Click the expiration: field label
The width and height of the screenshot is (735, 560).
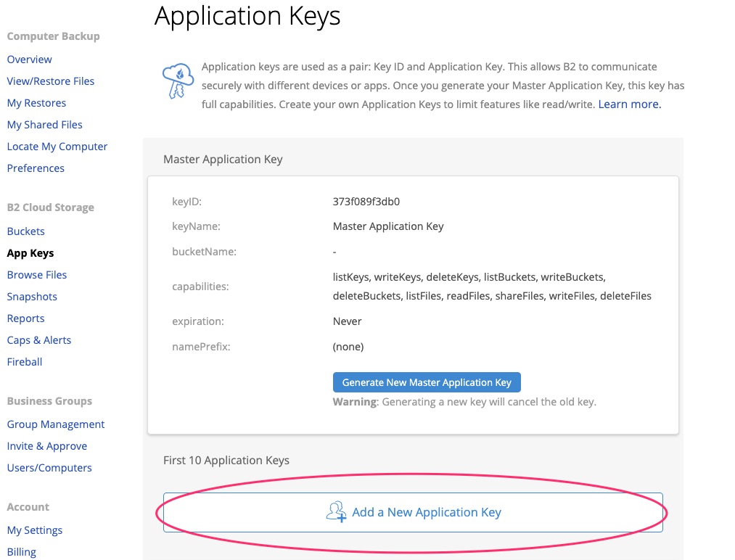(198, 321)
